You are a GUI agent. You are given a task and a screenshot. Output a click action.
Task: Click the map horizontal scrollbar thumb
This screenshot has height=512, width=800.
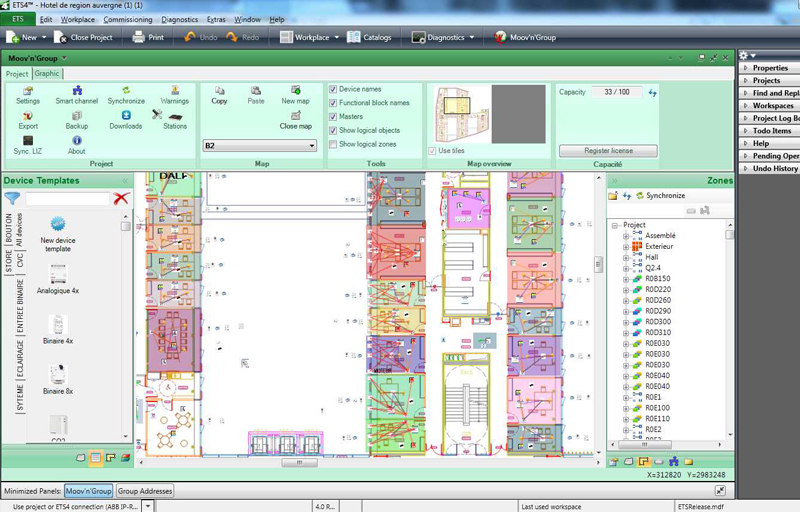click(x=299, y=463)
